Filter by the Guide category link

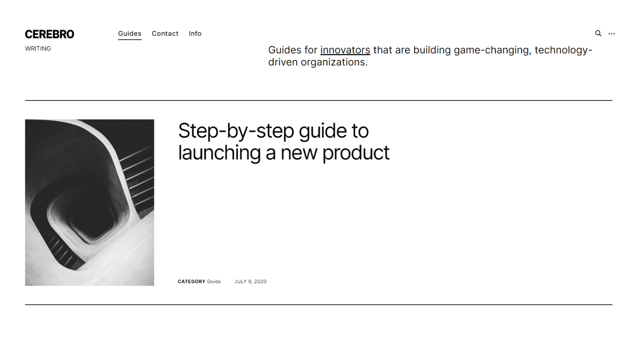point(214,282)
